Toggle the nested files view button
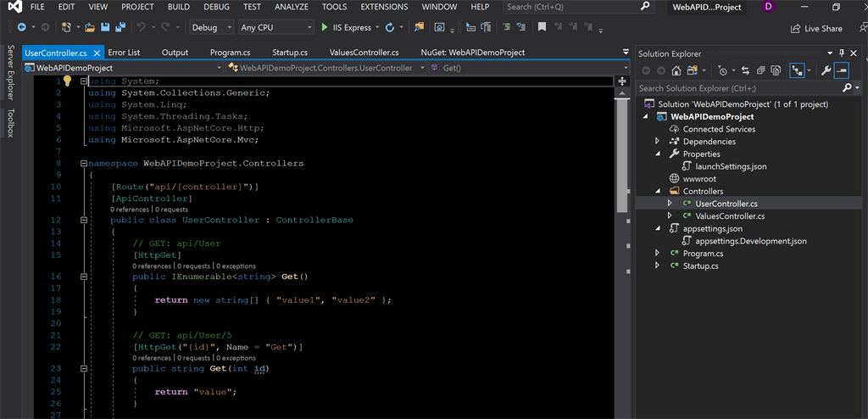 (797, 70)
